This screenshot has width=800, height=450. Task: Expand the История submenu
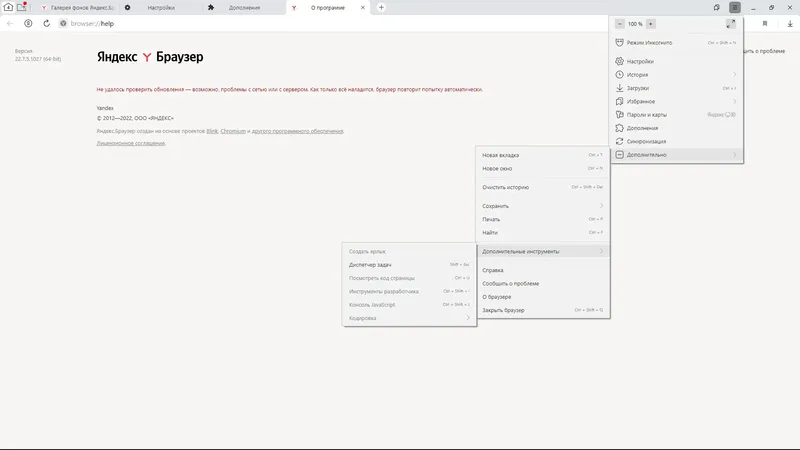(x=677, y=74)
